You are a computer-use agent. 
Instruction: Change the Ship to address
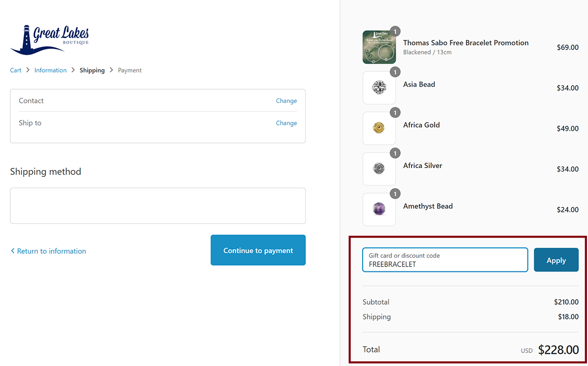click(x=286, y=123)
